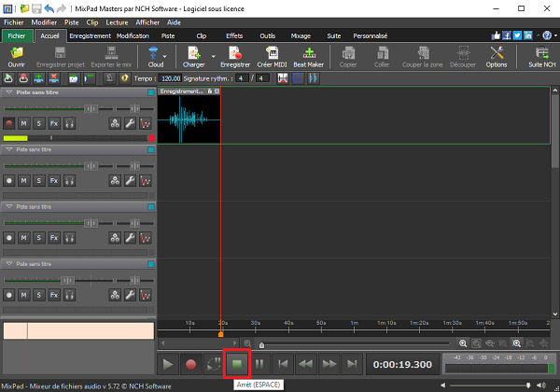This screenshot has height=392, width=560.
Task: Jump to the end of project
Action: [352, 364]
